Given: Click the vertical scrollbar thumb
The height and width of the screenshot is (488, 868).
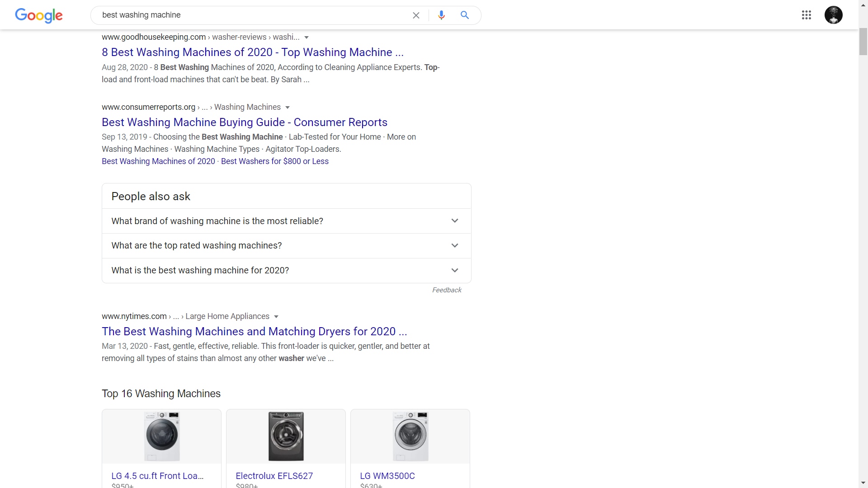Looking at the screenshot, I should tap(863, 41).
